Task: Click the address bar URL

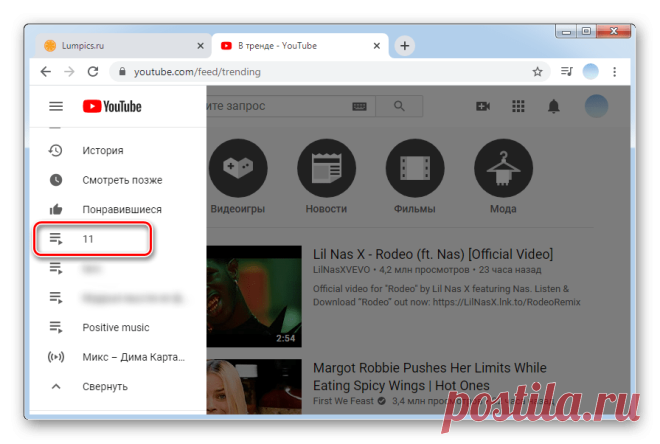Action: (197, 72)
